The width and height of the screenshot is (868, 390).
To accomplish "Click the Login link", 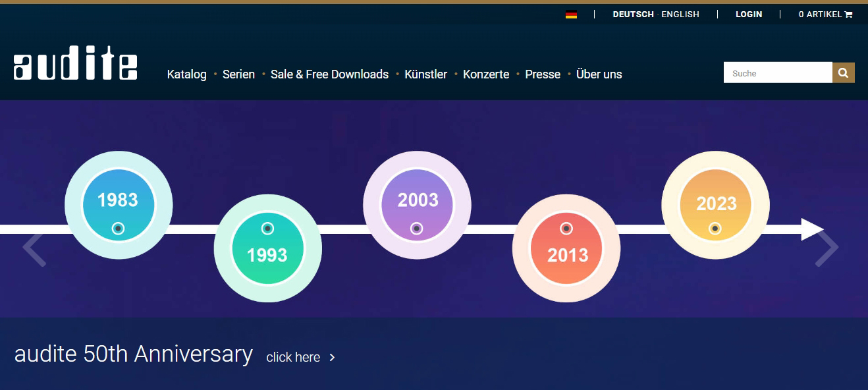I will pyautogui.click(x=749, y=14).
